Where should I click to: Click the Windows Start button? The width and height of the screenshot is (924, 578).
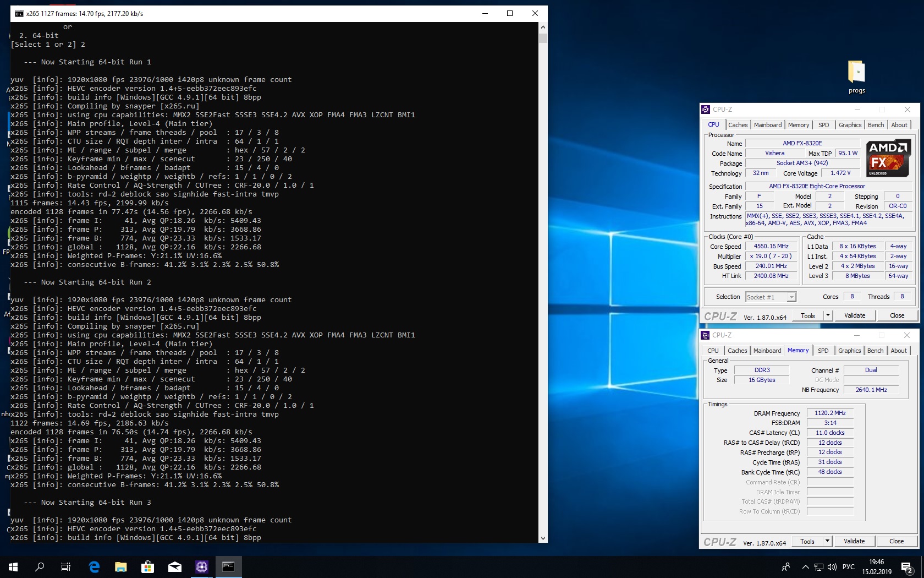[13, 566]
